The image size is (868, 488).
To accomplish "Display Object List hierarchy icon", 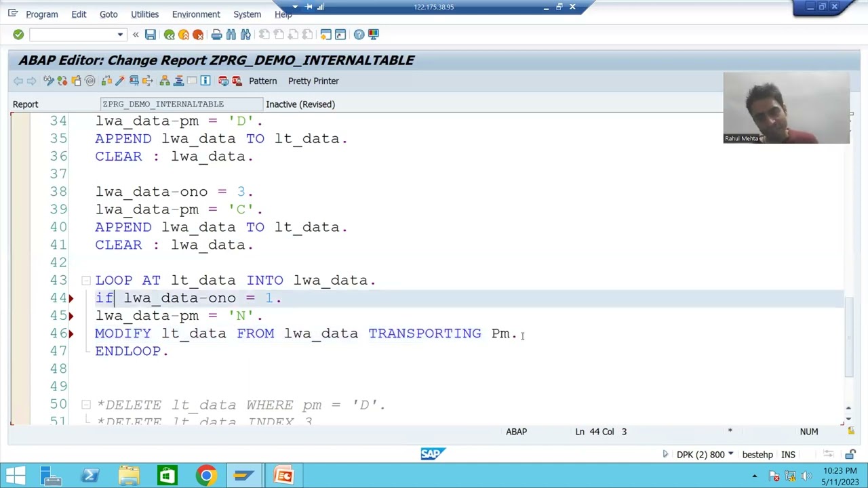I will click(x=165, y=81).
